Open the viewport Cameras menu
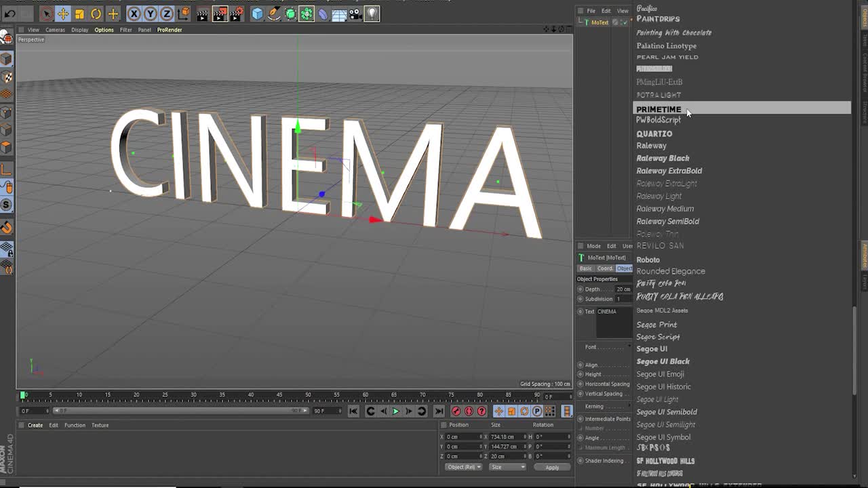This screenshot has height=488, width=868. (x=55, y=30)
